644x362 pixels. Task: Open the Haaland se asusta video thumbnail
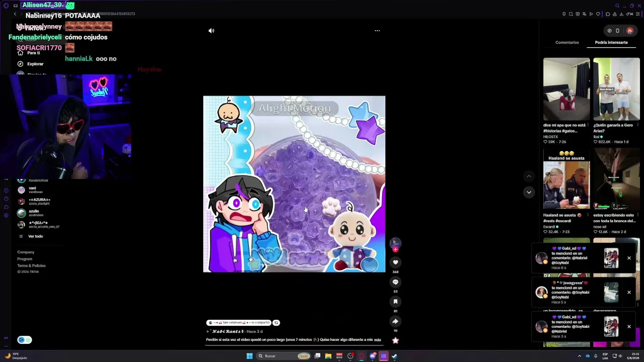567,179
